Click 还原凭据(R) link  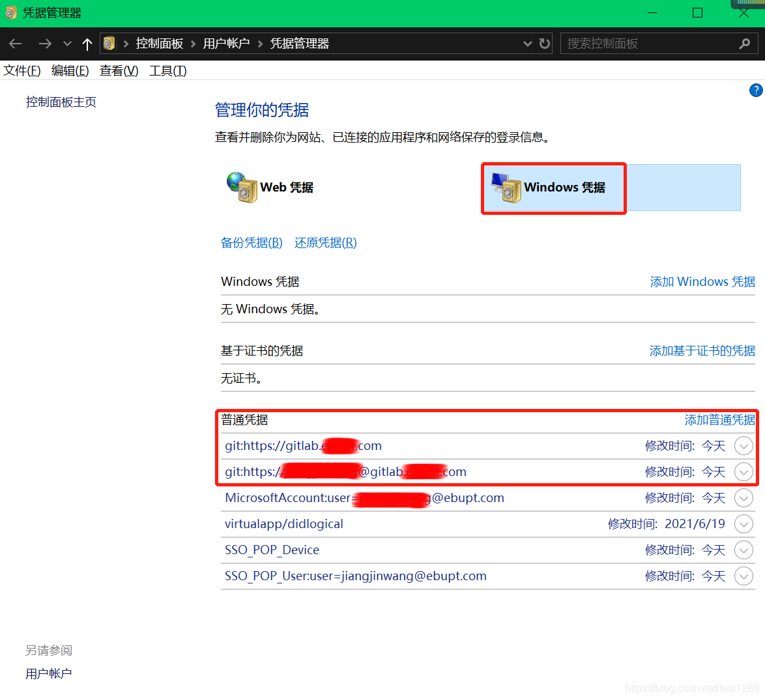click(325, 243)
